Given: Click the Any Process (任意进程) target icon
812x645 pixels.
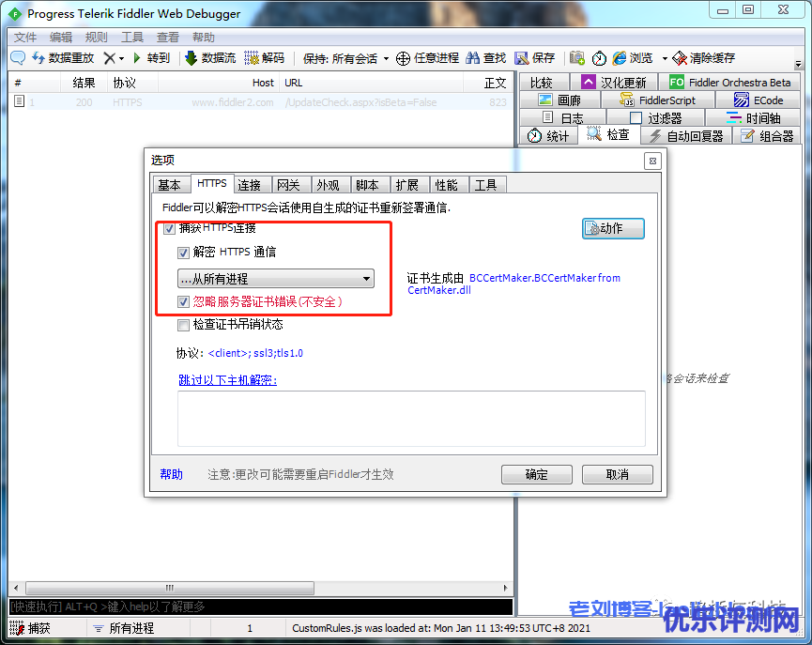Looking at the screenshot, I should 404,58.
